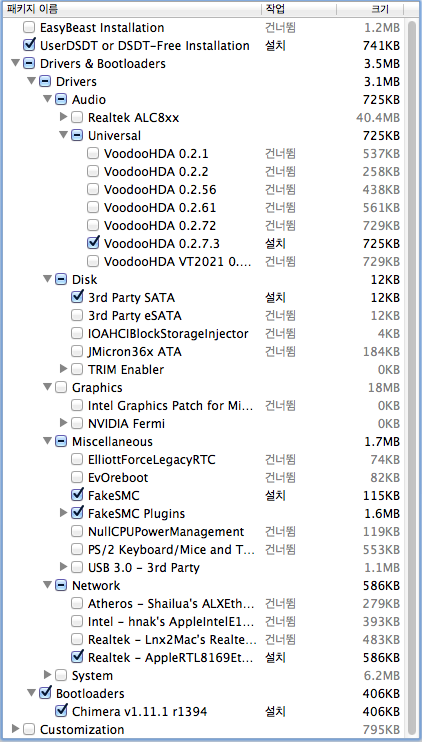This screenshot has width=422, height=742.
Task: Tick ElliottForceLegacyRTC checkbox
Action: tap(77, 459)
